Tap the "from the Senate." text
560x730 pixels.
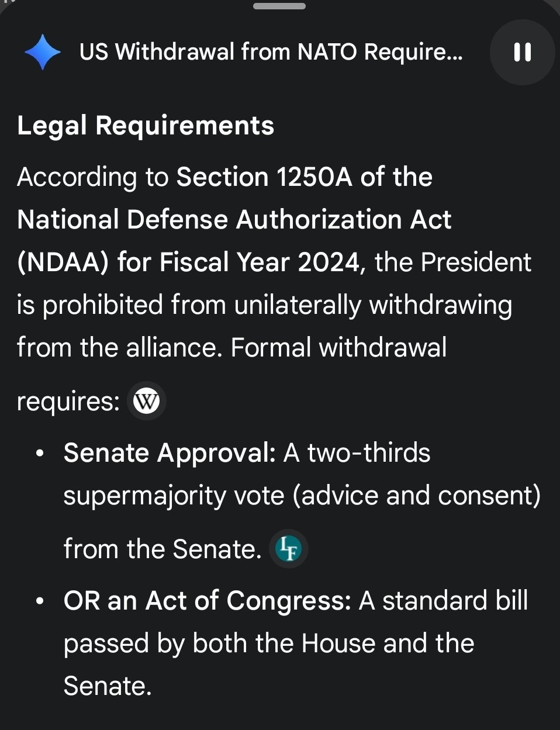pos(163,549)
